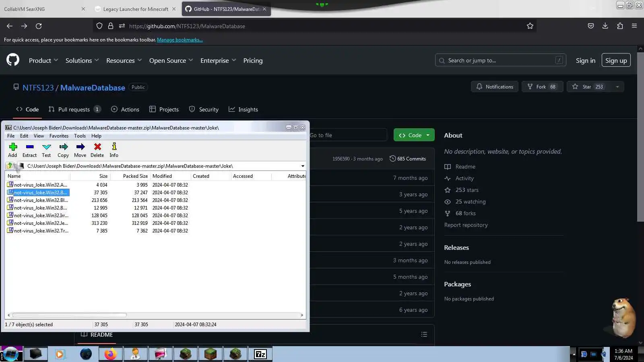Open the Help menu in 7-Zip
644x362 pixels.
coord(96,136)
